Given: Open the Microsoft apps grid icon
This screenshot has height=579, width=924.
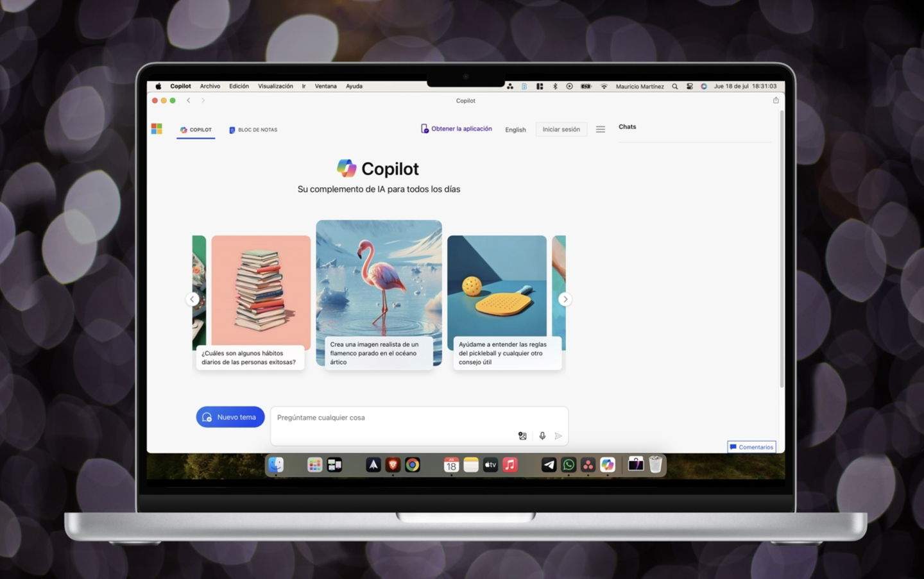Looking at the screenshot, I should click(x=157, y=129).
